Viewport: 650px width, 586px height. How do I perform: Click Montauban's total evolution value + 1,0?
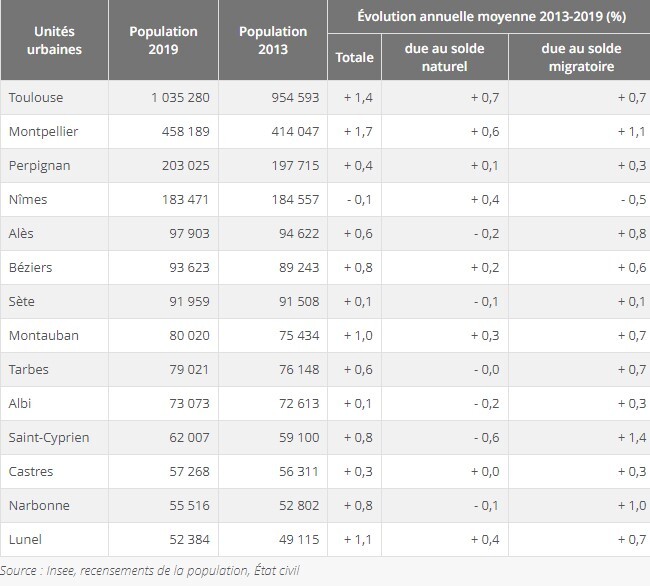[x=357, y=335]
